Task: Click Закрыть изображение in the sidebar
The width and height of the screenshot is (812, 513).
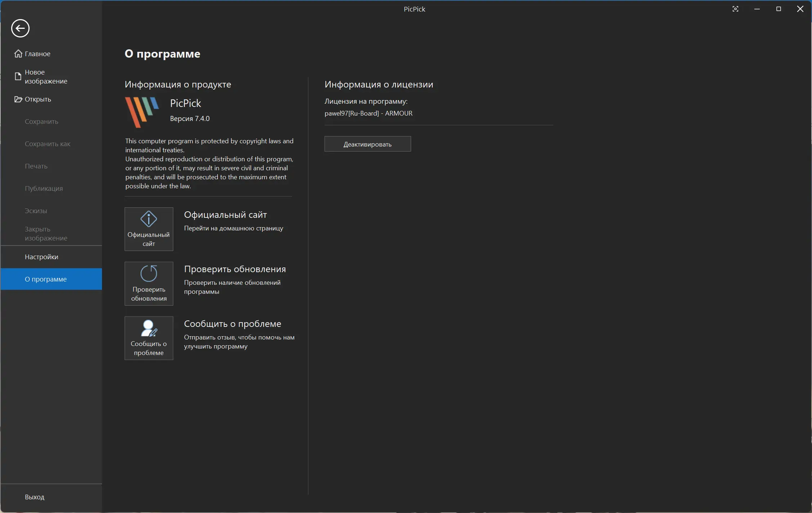Action: 46,234
